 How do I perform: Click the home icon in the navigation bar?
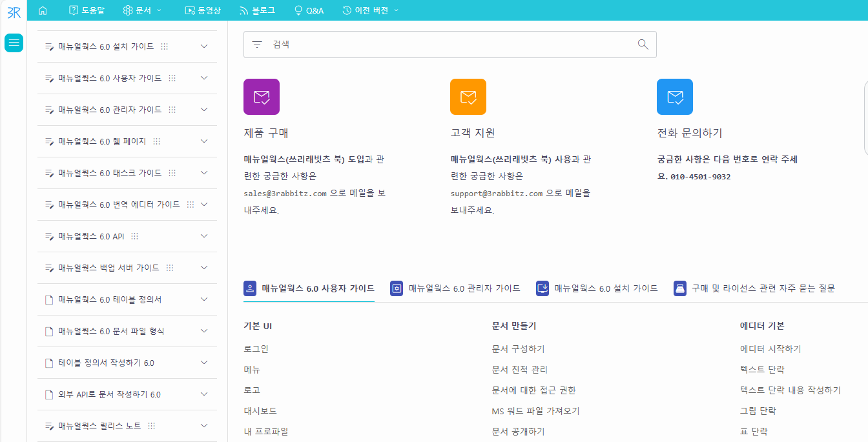[x=43, y=10]
